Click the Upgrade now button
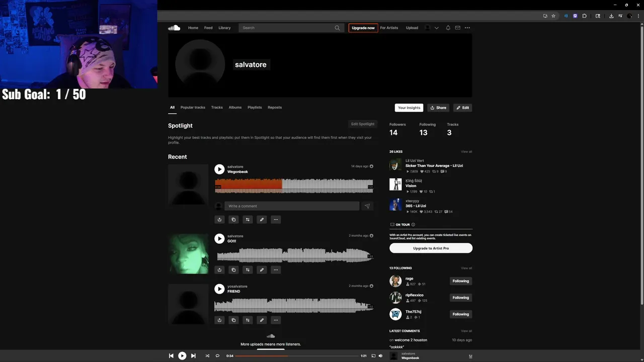 pos(363,28)
